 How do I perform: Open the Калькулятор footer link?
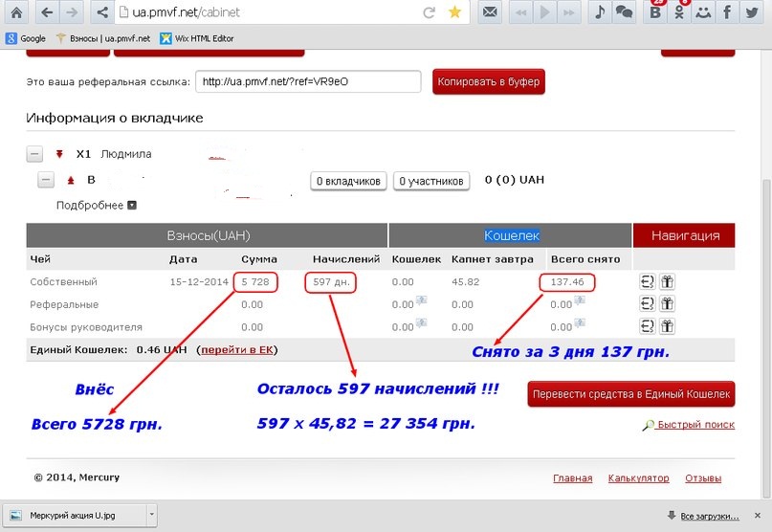click(638, 478)
